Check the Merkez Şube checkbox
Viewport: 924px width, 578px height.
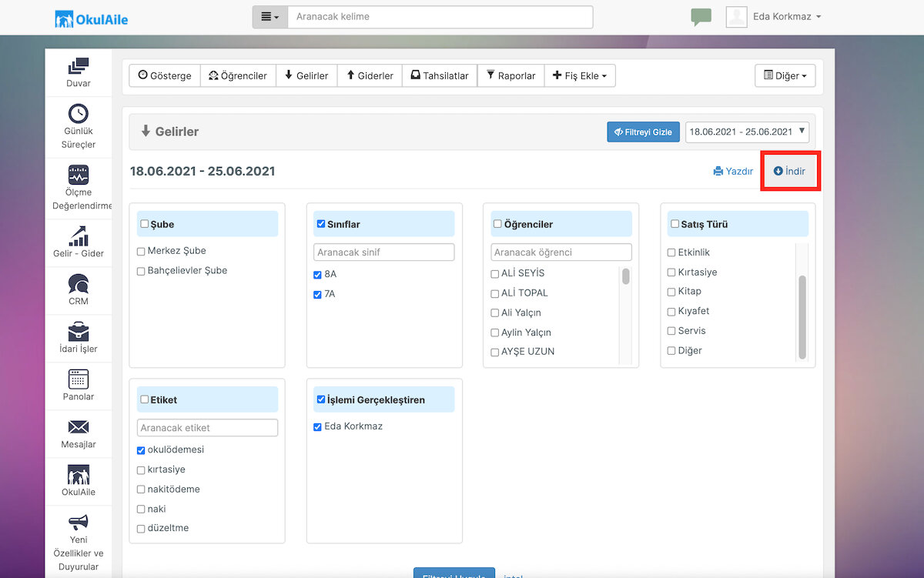[141, 251]
